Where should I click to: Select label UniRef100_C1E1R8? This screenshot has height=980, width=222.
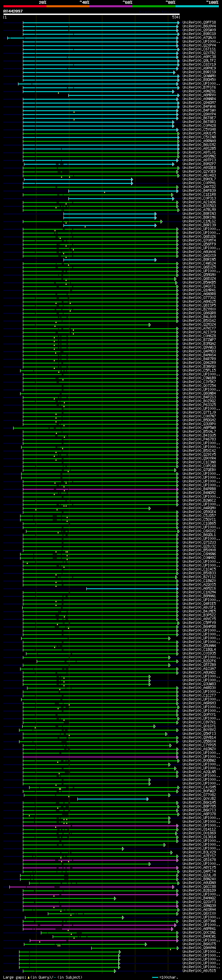pyautogui.click(x=199, y=195)
